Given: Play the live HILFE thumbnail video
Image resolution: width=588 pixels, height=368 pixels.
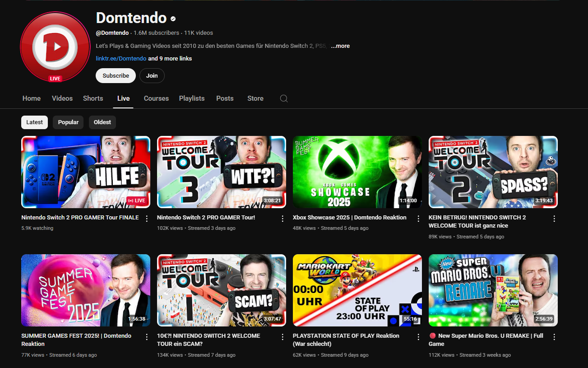Looking at the screenshot, I should [86, 172].
